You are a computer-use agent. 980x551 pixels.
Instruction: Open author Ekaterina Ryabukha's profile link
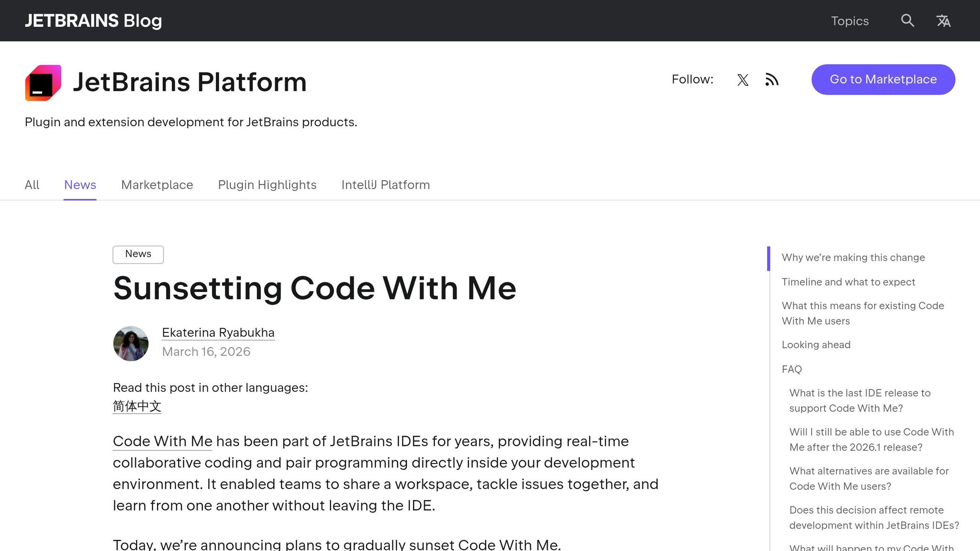click(218, 333)
